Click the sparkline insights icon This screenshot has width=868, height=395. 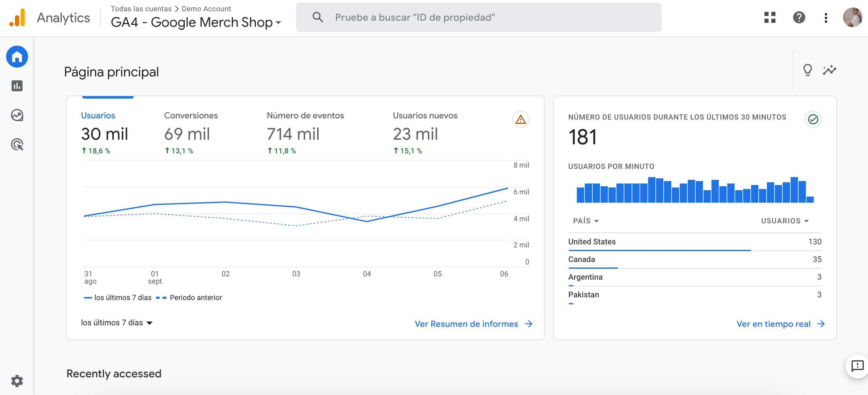click(x=829, y=70)
